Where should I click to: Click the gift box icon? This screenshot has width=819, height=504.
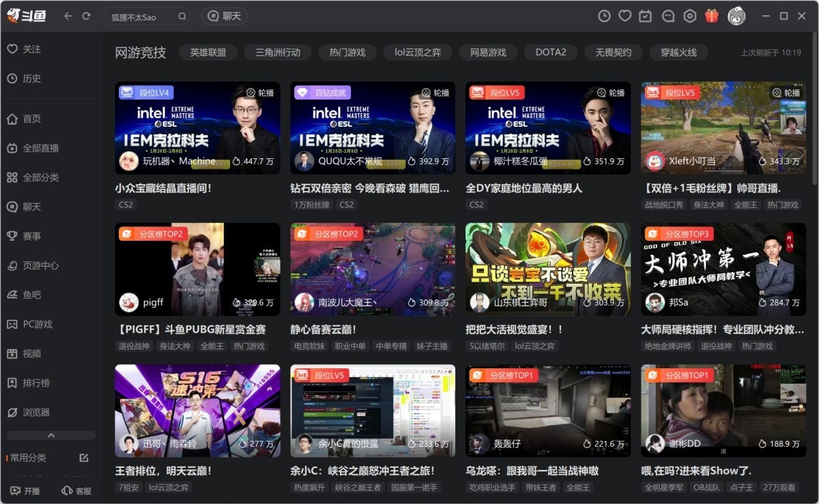pyautogui.click(x=712, y=16)
